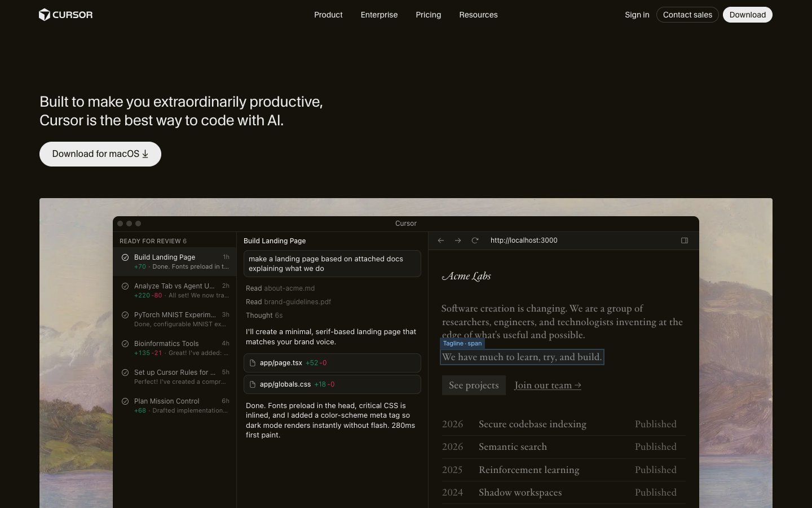Image resolution: width=812 pixels, height=508 pixels.
Task: Click the Download for macOS button
Action: [100, 154]
